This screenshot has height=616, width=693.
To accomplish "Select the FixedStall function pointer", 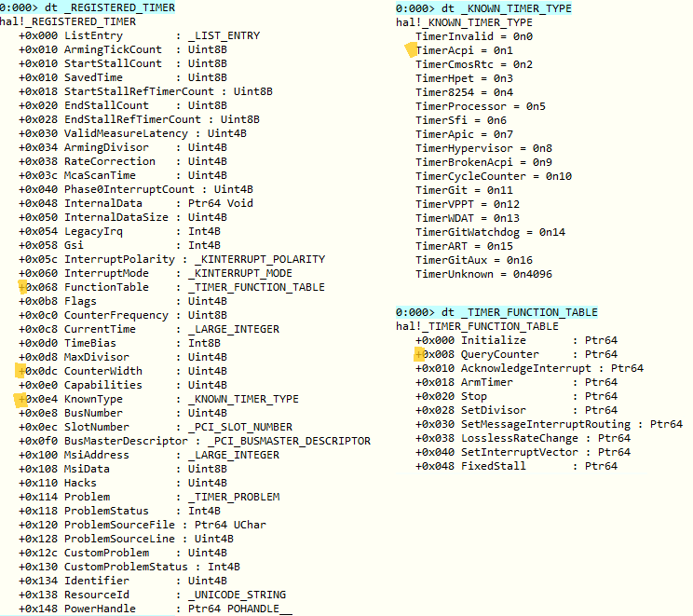I will (517, 466).
